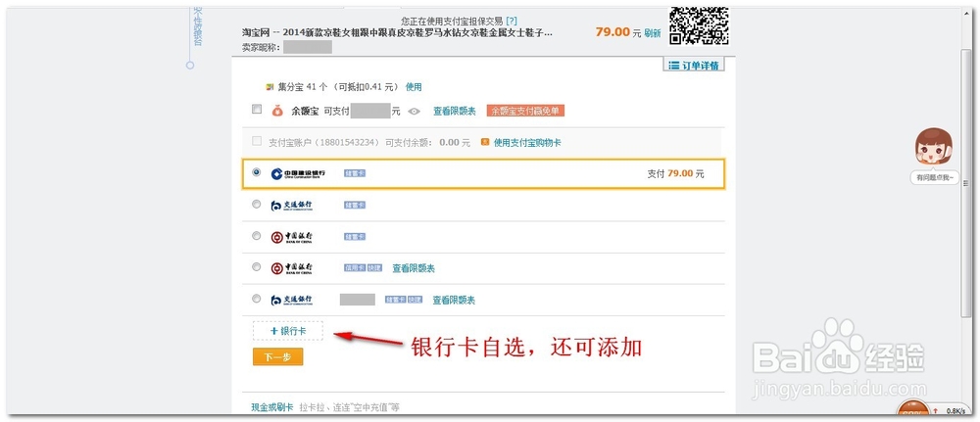Click the 信用卡 tag on Bank of China row
This screenshot has width=980, height=422.
point(355,267)
